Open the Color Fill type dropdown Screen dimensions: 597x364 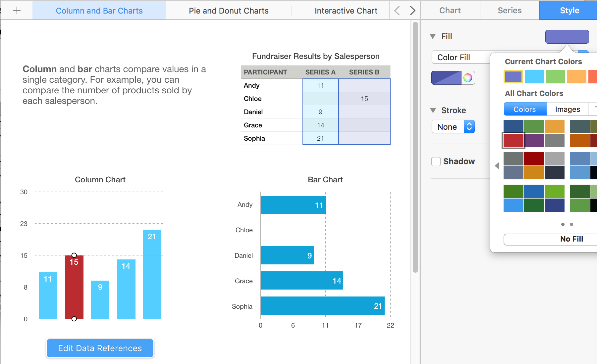pos(461,57)
